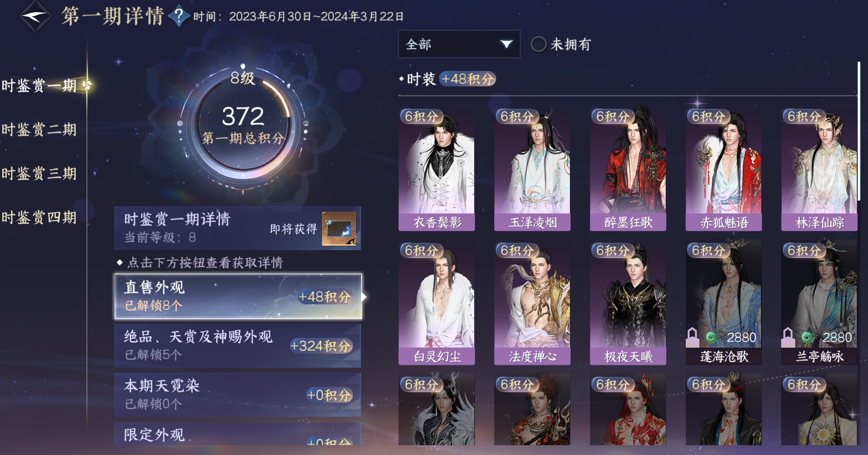Click the lock icon on 蓬海沧歌
This screenshot has height=455, width=868.
[x=692, y=337]
